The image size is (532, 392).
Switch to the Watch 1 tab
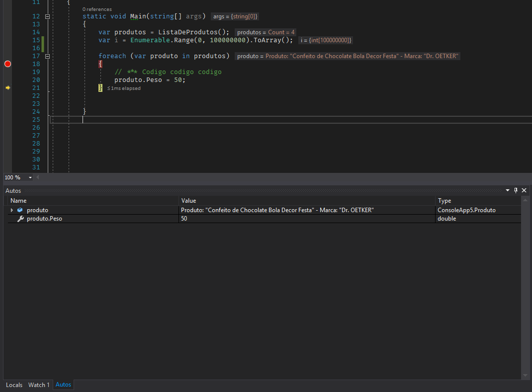(x=39, y=385)
